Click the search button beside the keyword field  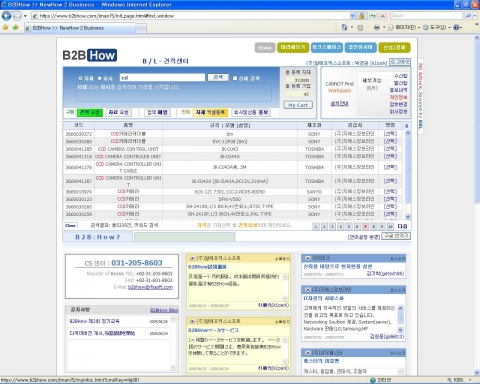(x=218, y=77)
